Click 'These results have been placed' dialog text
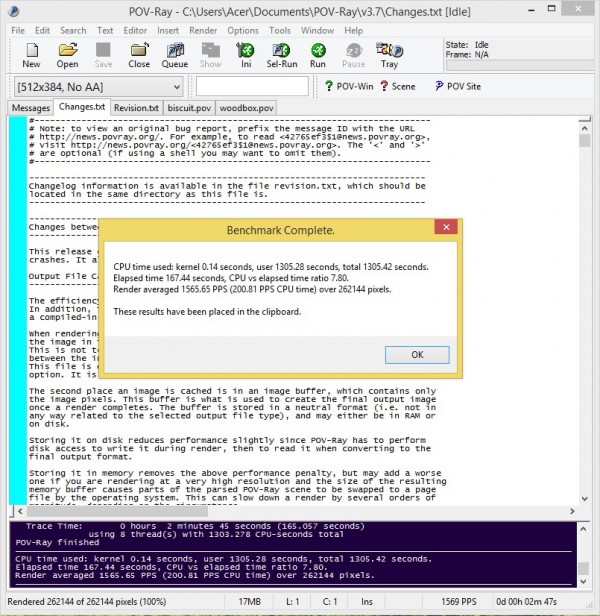The height and width of the screenshot is (616, 600). tap(207, 312)
